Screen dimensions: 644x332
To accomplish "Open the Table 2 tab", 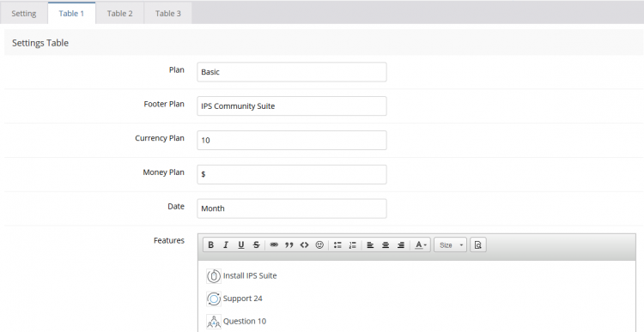I will pos(120,14).
